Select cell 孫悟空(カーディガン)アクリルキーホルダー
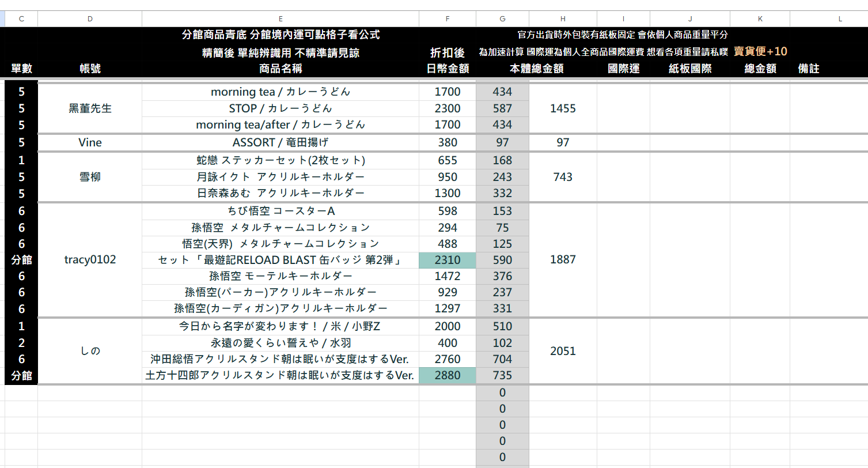The height and width of the screenshot is (468, 868). pyautogui.click(x=281, y=308)
